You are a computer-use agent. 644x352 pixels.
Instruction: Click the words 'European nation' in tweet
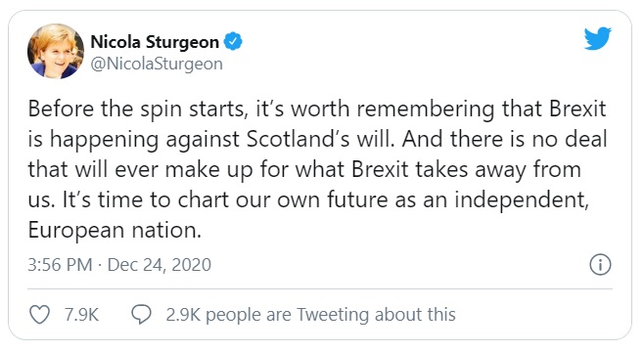tap(115, 231)
